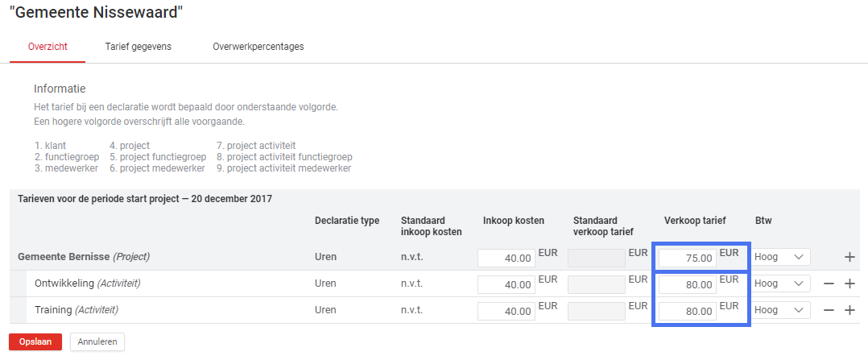This screenshot has width=868, height=360.
Task: Open the Tarief gegevens tab
Action: coord(138,47)
